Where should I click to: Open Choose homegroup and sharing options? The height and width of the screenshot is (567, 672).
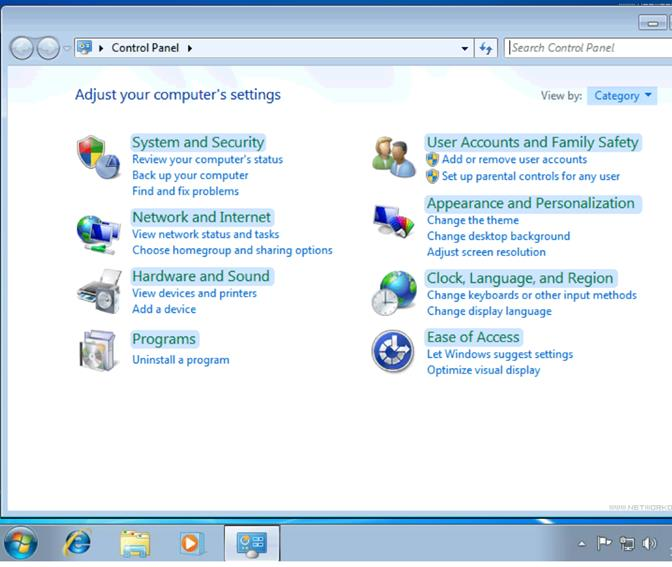[232, 250]
